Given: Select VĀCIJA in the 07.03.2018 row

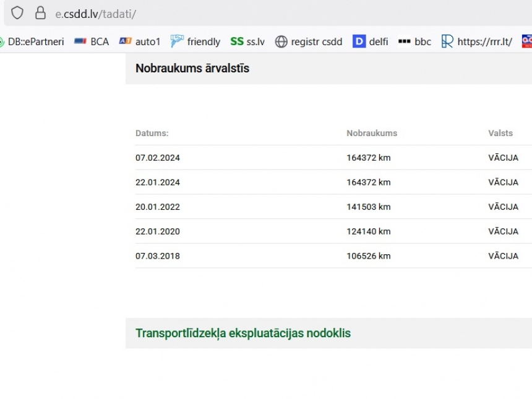Looking at the screenshot, I should click(x=503, y=256).
